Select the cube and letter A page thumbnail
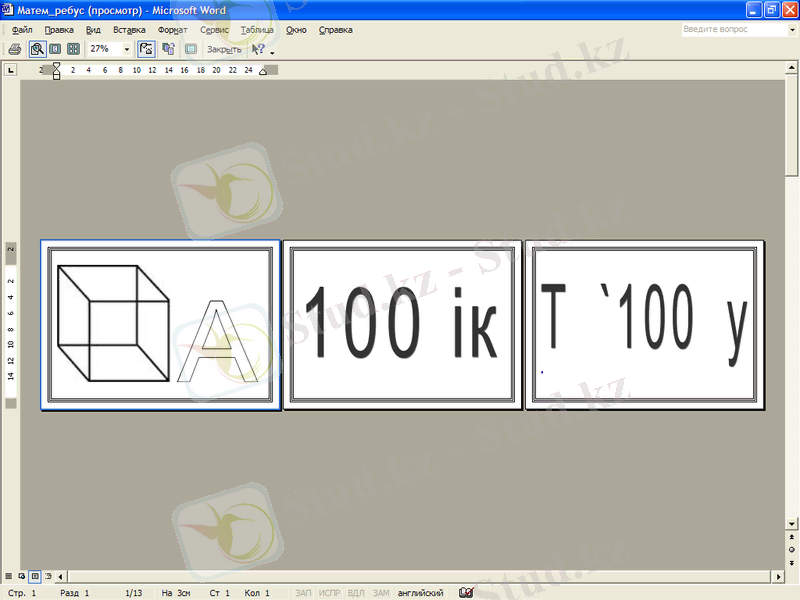This screenshot has height=600, width=800. pos(160,325)
